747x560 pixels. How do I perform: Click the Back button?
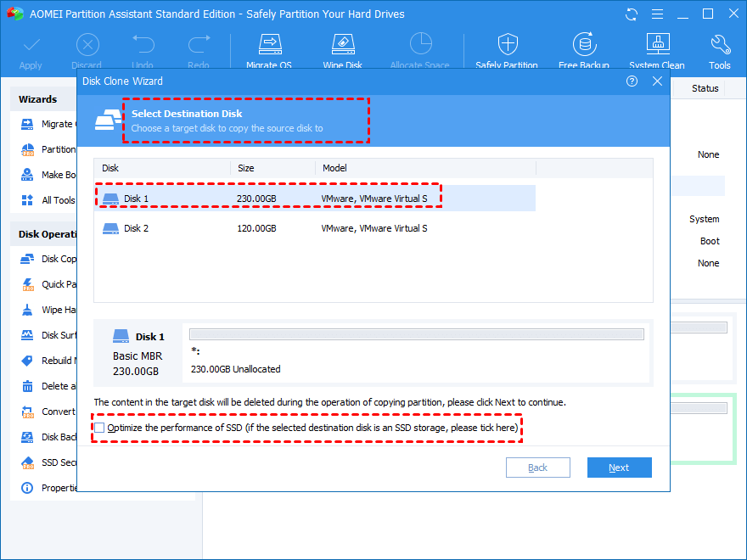pyautogui.click(x=538, y=468)
